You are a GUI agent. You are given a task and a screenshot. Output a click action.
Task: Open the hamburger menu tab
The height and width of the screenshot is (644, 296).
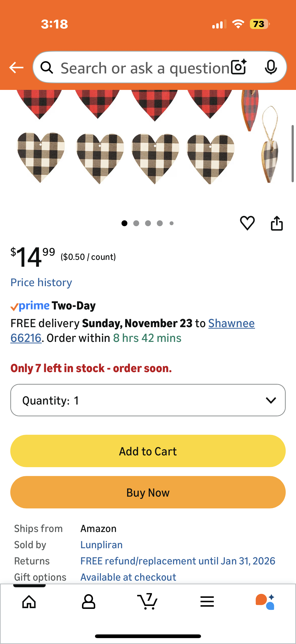(x=207, y=602)
